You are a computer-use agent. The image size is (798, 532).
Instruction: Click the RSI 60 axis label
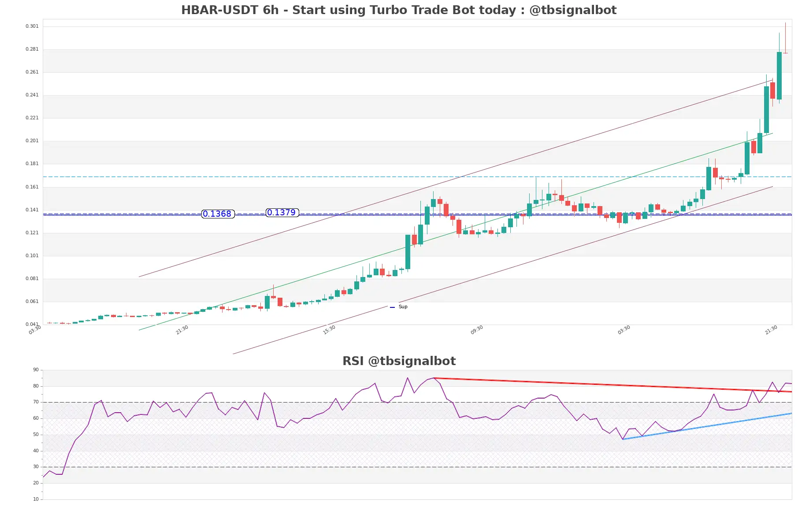[x=36, y=418]
